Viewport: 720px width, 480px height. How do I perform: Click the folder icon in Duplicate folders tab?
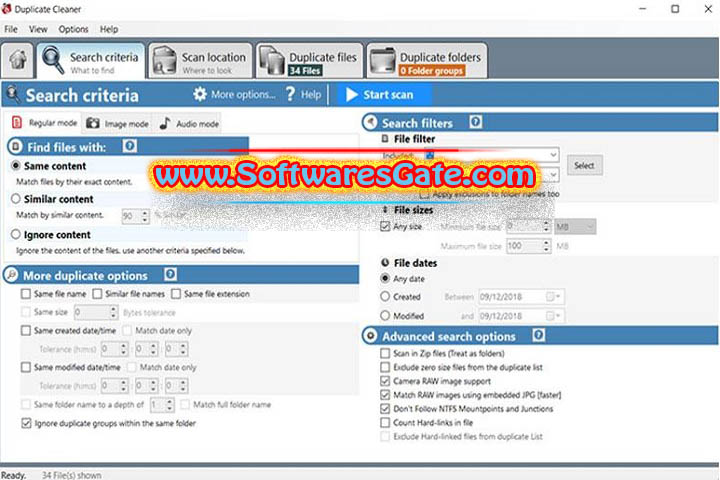click(x=382, y=61)
